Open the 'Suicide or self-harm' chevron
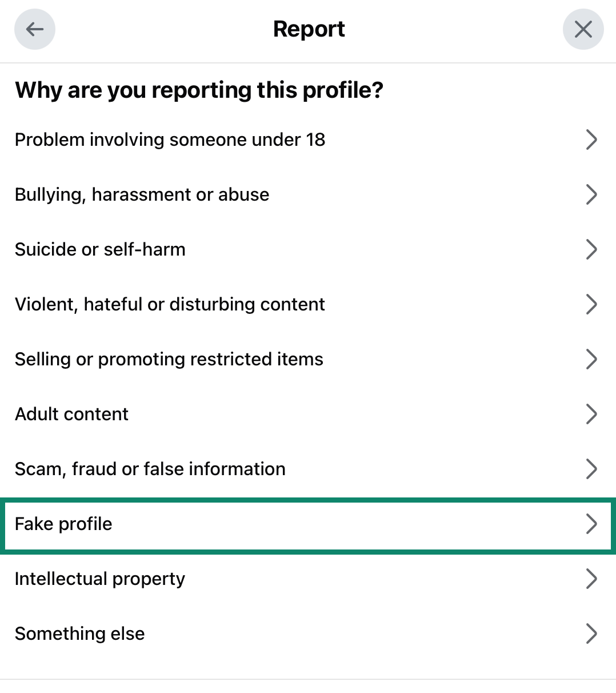 (591, 249)
